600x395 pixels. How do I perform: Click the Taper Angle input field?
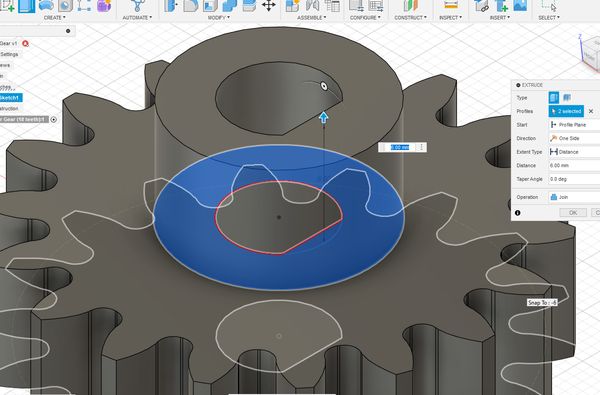tap(574, 179)
